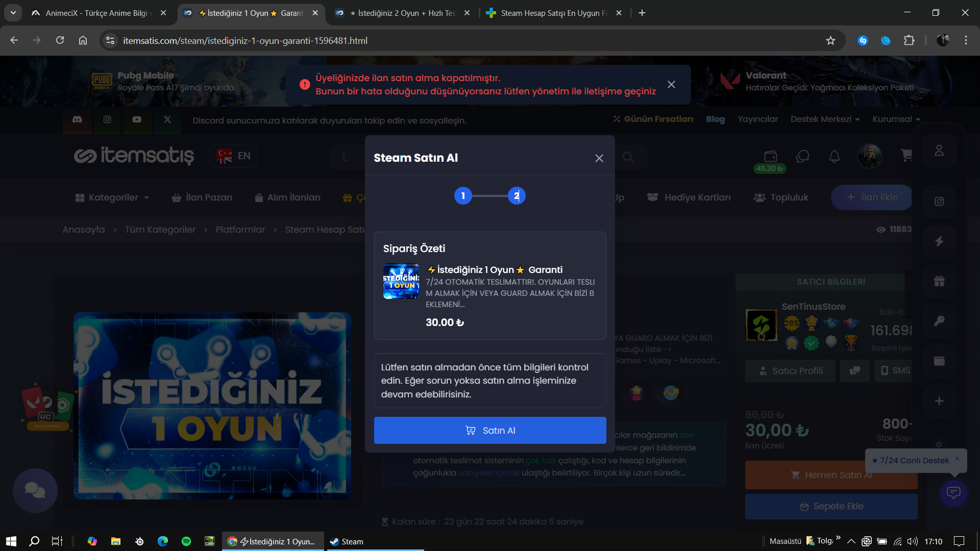The height and width of the screenshot is (551, 980).
Task: Open the İlan Pazarı menu
Action: (202, 197)
